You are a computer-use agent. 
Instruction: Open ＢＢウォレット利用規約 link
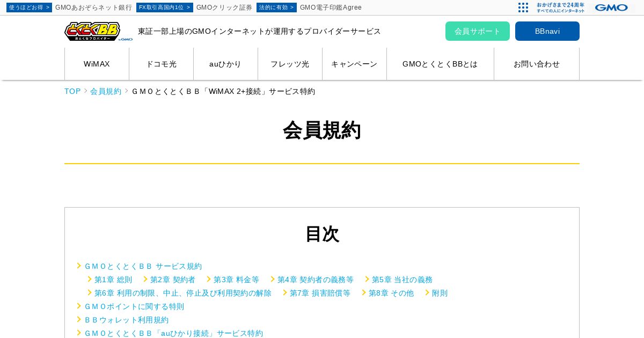(126, 320)
